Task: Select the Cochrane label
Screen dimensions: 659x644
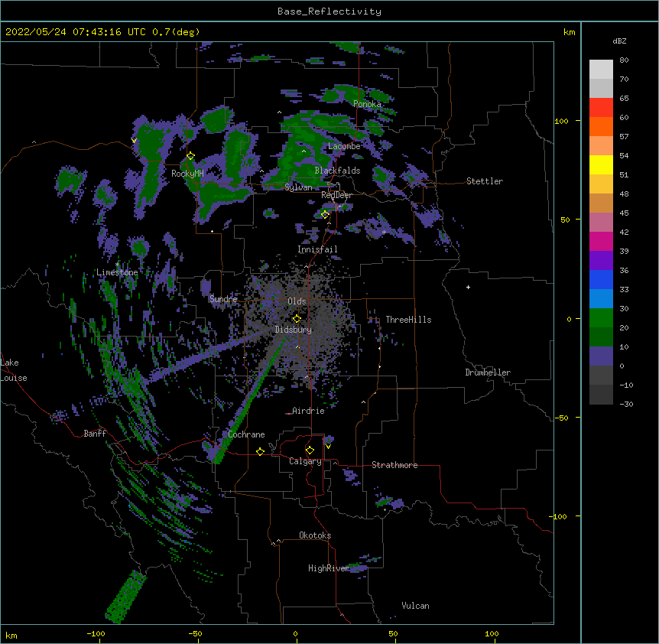Action: point(246,434)
